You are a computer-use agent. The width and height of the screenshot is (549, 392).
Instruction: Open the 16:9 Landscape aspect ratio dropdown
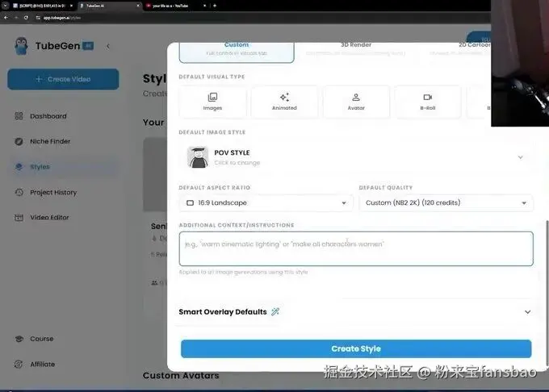[x=266, y=202]
